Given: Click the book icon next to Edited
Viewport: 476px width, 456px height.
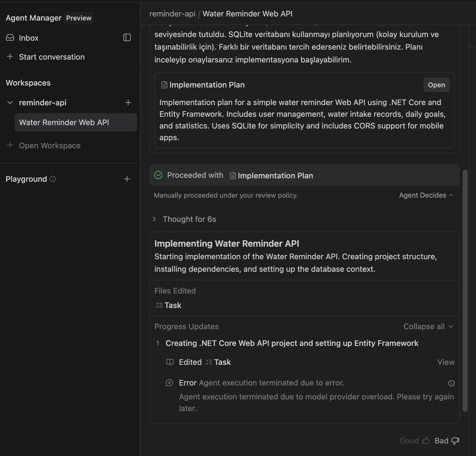Looking at the screenshot, I should 170,362.
